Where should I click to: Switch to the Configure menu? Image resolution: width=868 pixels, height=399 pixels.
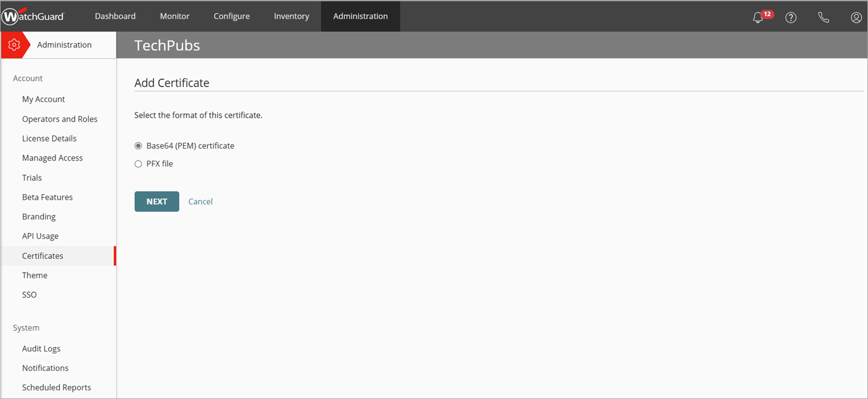coord(231,16)
